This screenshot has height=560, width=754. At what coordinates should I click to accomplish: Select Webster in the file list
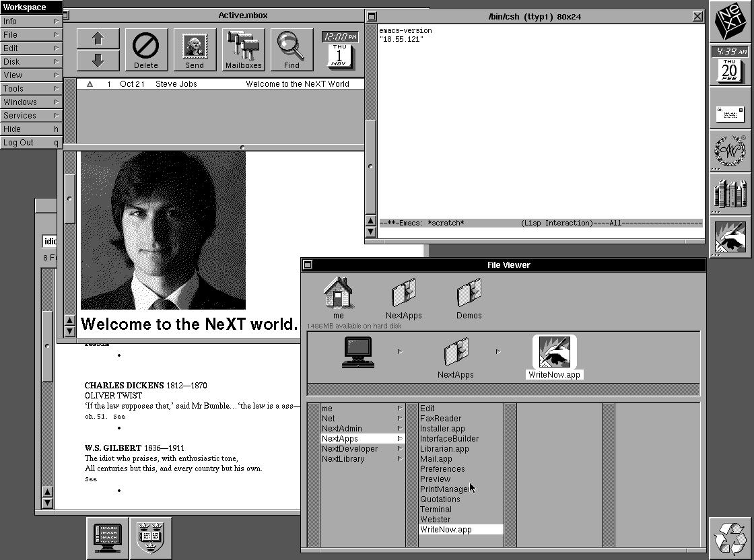tap(461, 520)
